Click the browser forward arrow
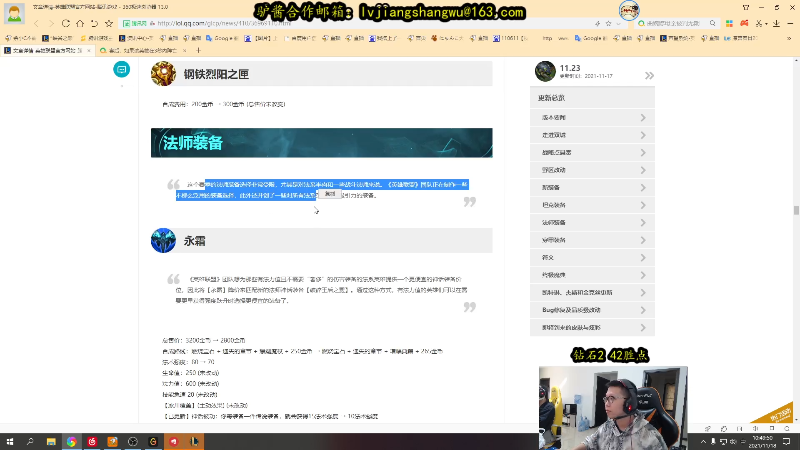This screenshot has width=800, height=450. coord(51,23)
